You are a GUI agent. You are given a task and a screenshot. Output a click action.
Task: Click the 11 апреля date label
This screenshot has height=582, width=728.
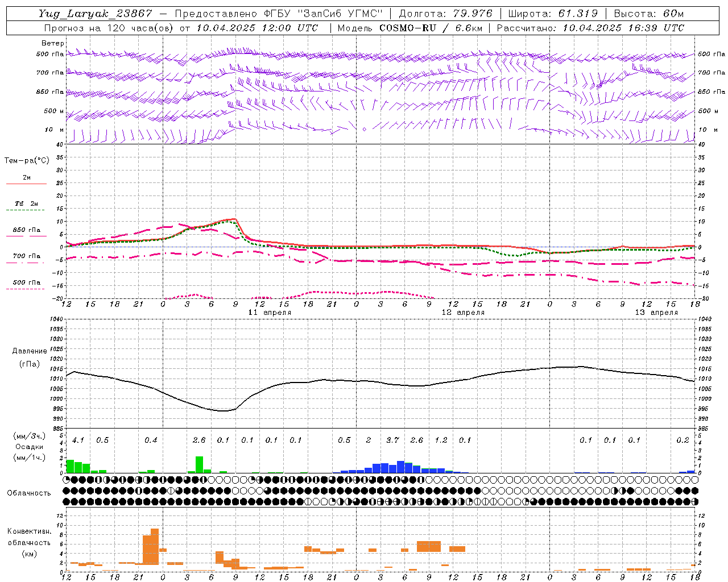pyautogui.click(x=270, y=313)
